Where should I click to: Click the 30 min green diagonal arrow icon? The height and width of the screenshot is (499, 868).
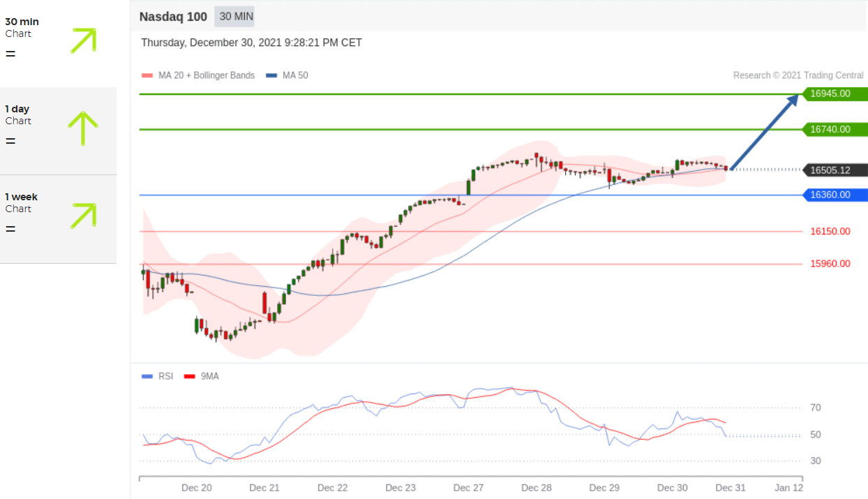tap(82, 41)
